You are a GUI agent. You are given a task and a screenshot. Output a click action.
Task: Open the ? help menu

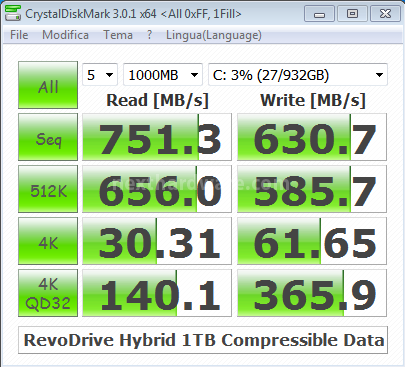pyautogui.click(x=149, y=35)
